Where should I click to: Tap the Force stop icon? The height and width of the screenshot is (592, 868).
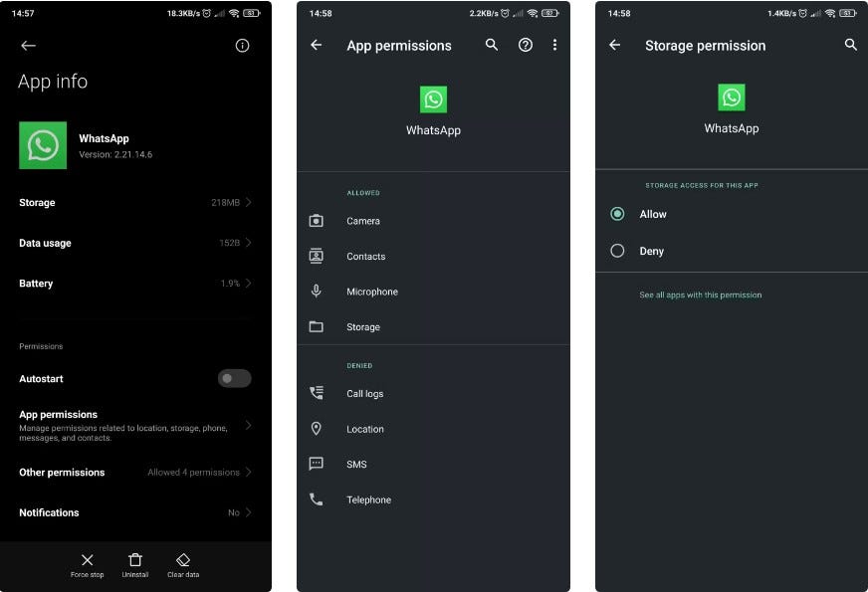click(87, 560)
